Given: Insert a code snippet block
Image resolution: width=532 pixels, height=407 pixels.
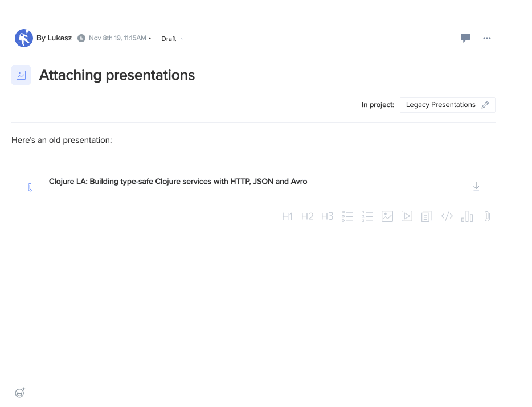Looking at the screenshot, I should point(447,216).
